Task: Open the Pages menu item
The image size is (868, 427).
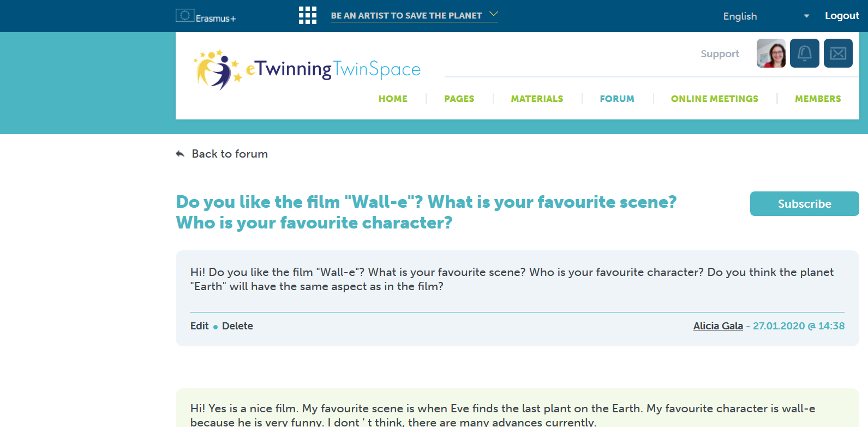Action: pyautogui.click(x=459, y=99)
